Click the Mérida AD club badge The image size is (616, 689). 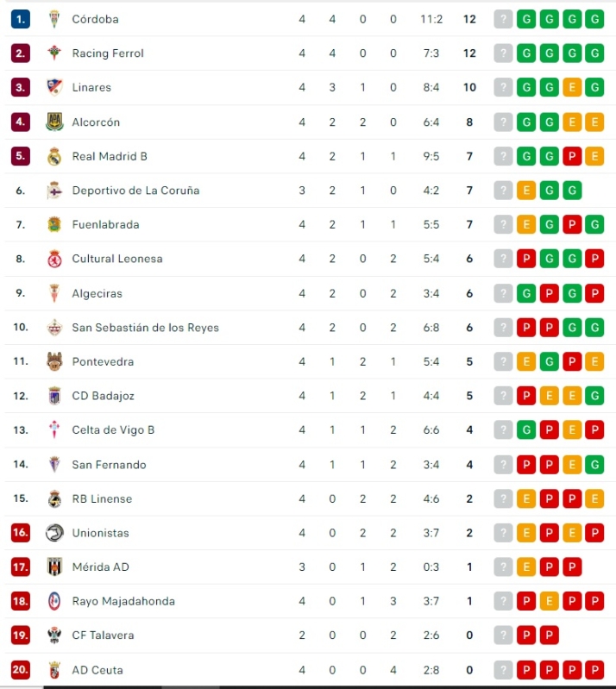pyautogui.click(x=55, y=567)
